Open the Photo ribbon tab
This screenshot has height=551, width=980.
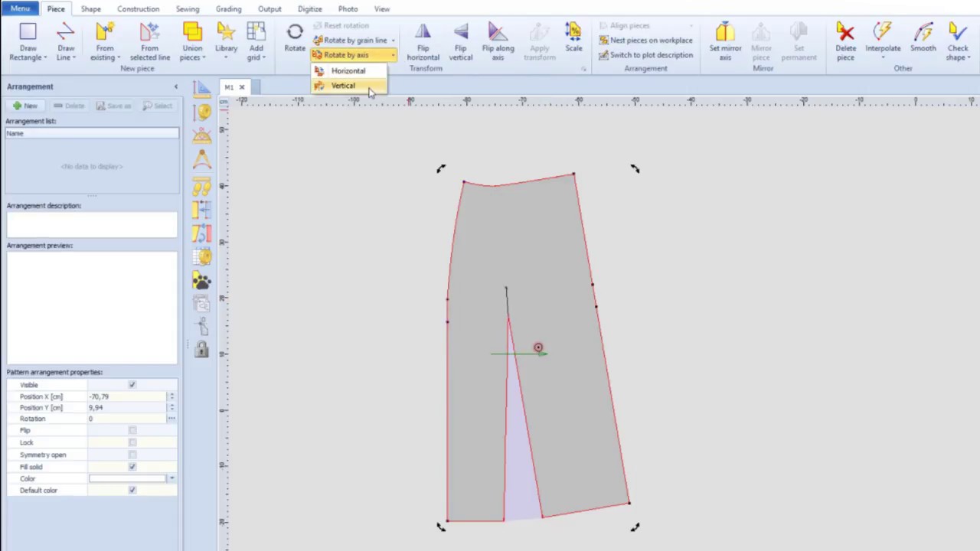point(348,9)
